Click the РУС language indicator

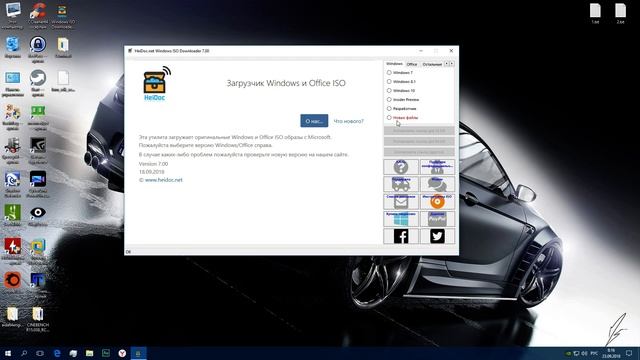594,353
